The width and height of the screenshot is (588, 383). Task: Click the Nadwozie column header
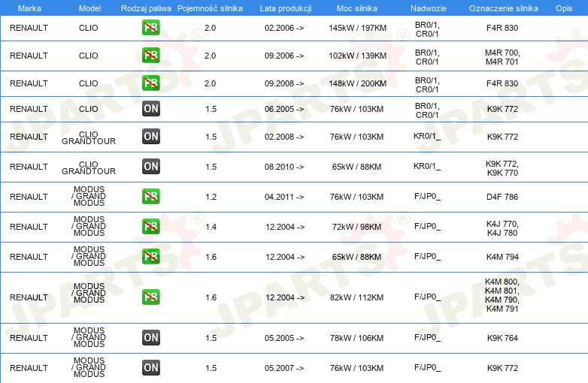(x=429, y=8)
